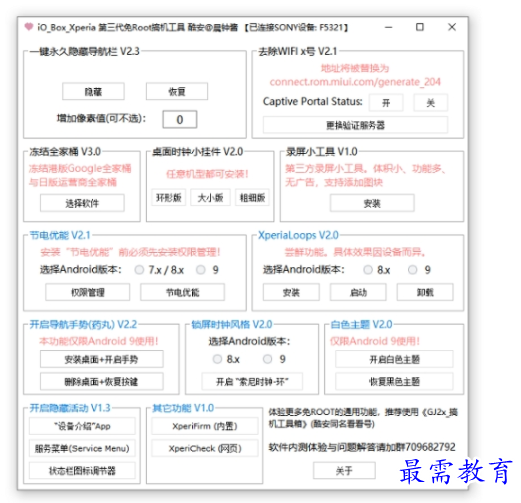521x503 pixels.
Task: Install the 粗细版 clock widget
Action: tap(252, 198)
